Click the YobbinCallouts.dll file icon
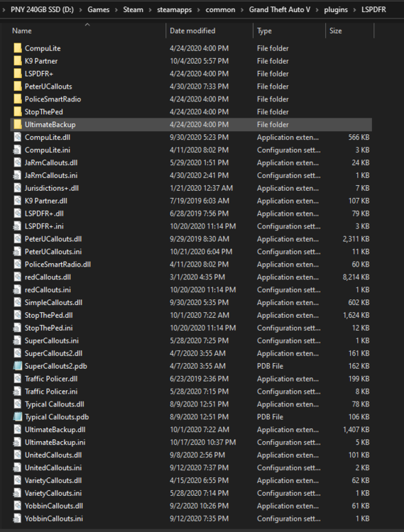This screenshot has width=404, height=532. point(18,506)
